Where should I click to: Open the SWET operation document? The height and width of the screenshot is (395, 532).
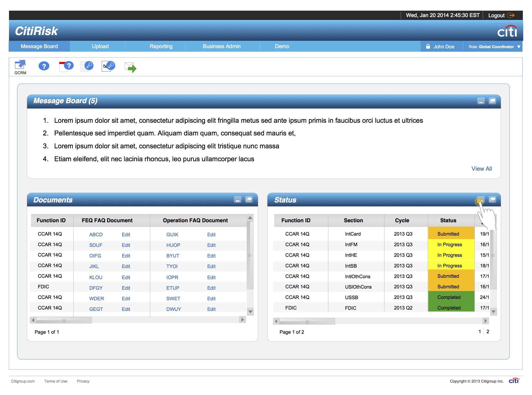click(x=173, y=299)
